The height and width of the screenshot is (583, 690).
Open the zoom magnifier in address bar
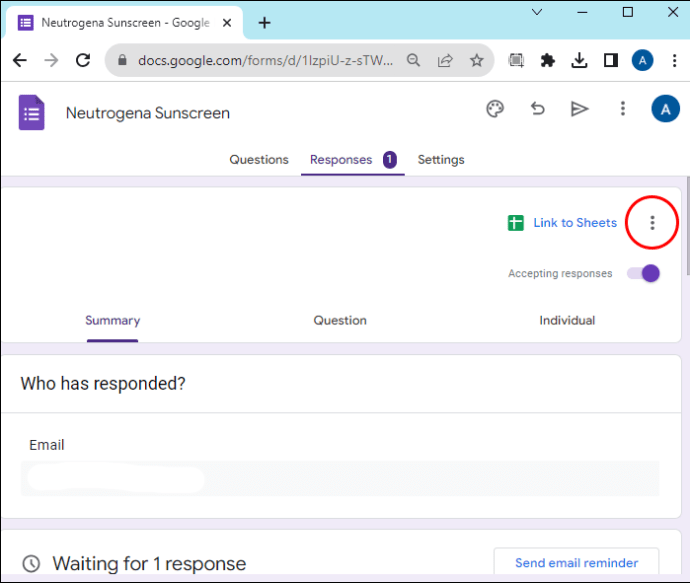tap(413, 60)
